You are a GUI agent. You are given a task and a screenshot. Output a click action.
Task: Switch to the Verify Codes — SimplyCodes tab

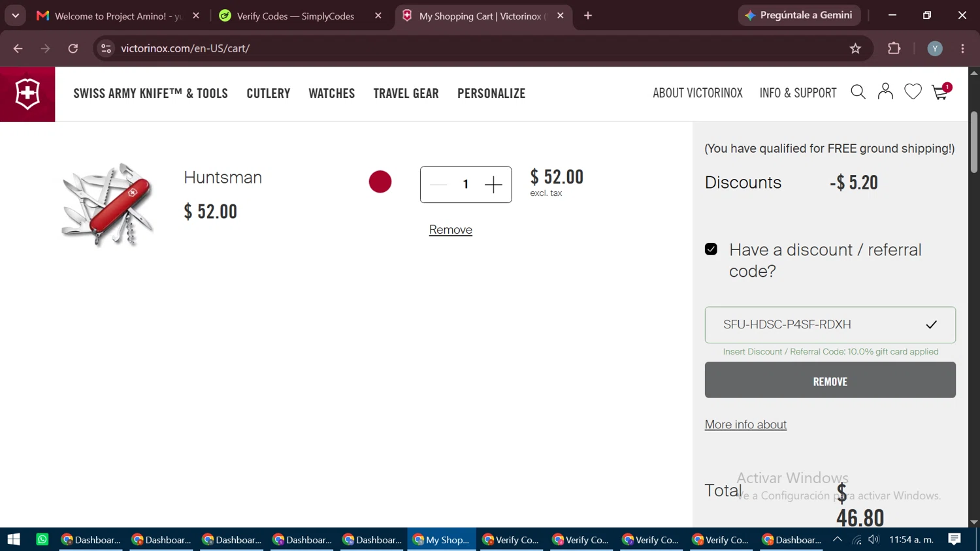301,16
